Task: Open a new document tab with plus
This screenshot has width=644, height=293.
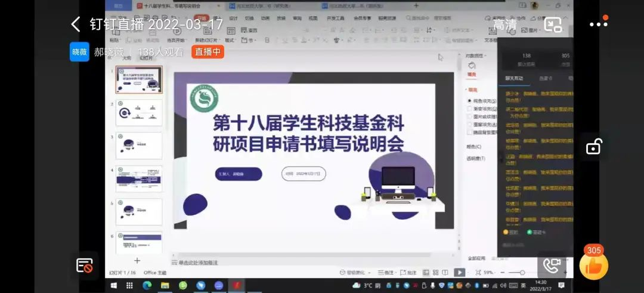Action: pyautogui.click(x=416, y=6)
